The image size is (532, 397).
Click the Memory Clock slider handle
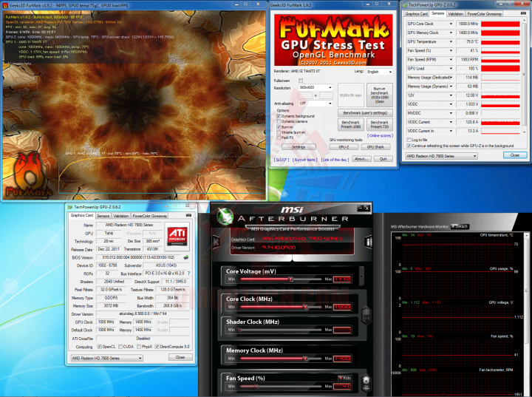305,359
